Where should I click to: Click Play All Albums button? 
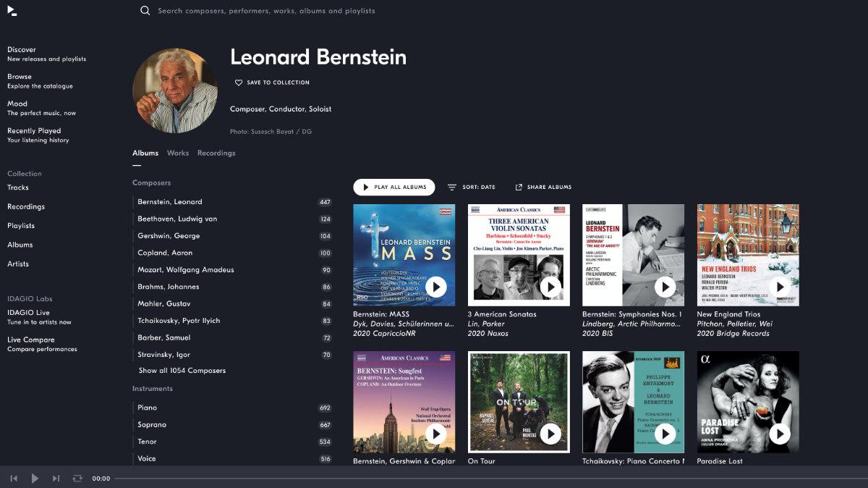pyautogui.click(x=394, y=188)
